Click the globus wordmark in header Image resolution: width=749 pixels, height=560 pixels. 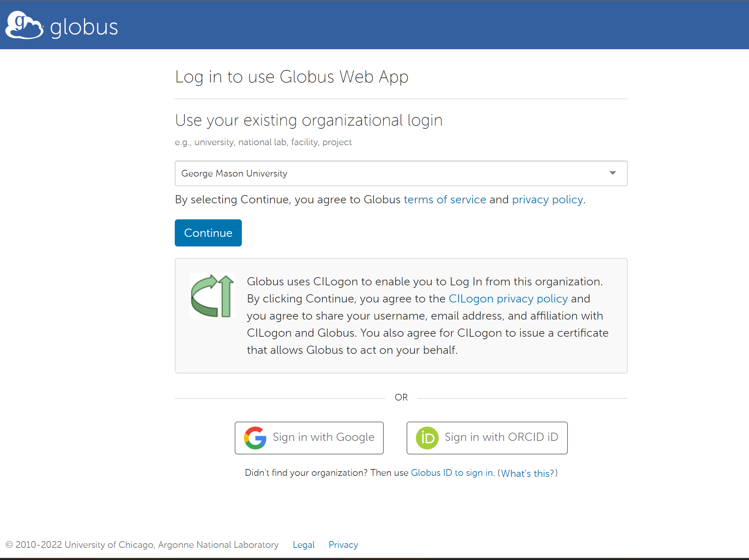84,27
